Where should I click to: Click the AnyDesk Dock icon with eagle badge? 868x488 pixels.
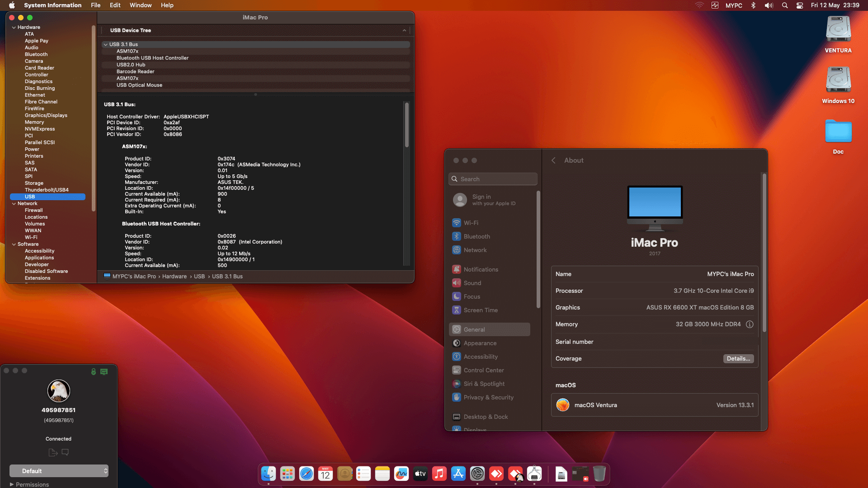(x=515, y=474)
